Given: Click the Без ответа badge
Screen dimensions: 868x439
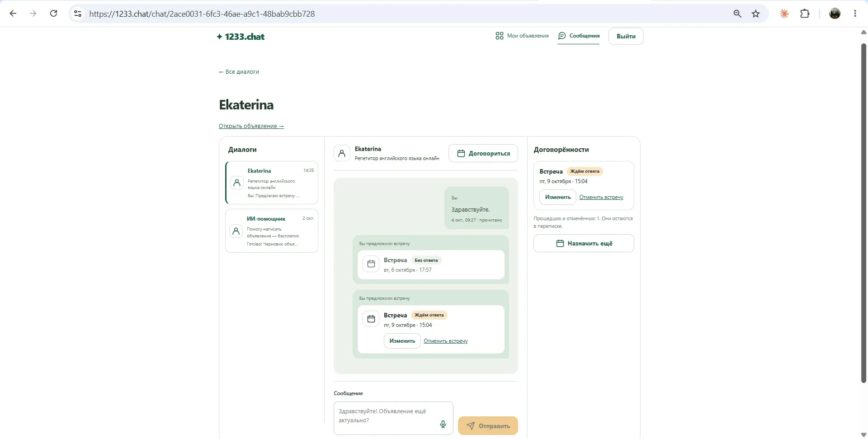Looking at the screenshot, I should (426, 260).
